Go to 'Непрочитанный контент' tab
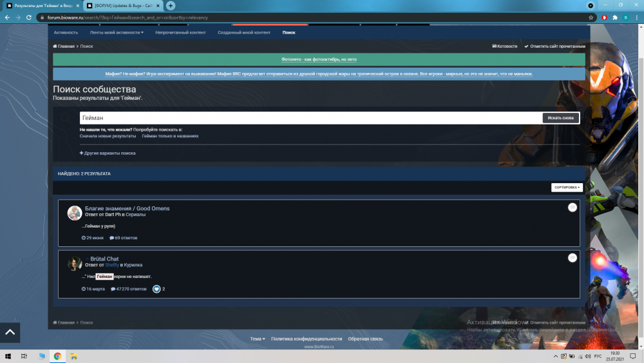 (180, 32)
